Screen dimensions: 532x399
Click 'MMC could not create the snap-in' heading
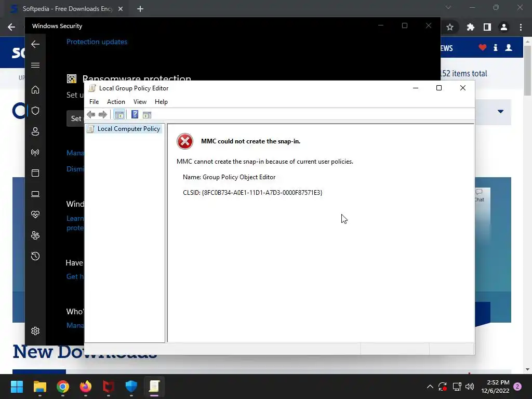pos(251,141)
